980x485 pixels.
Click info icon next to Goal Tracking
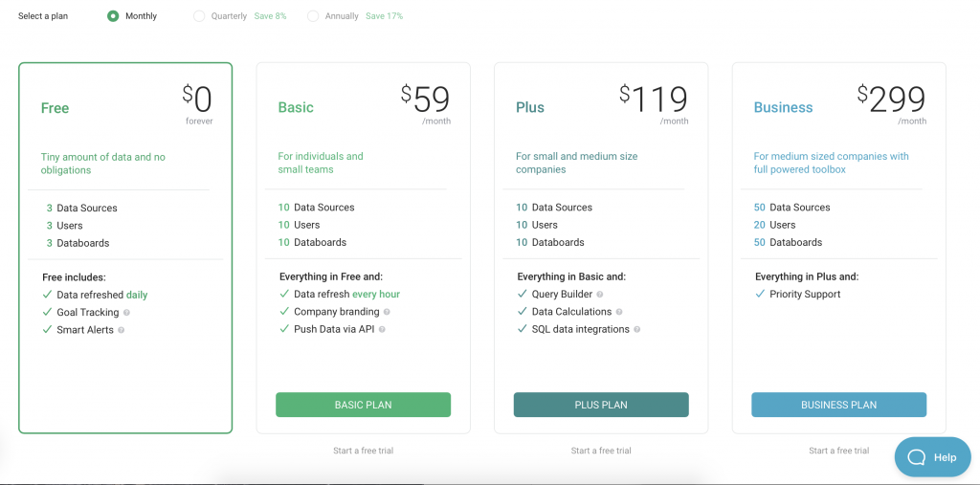click(127, 313)
